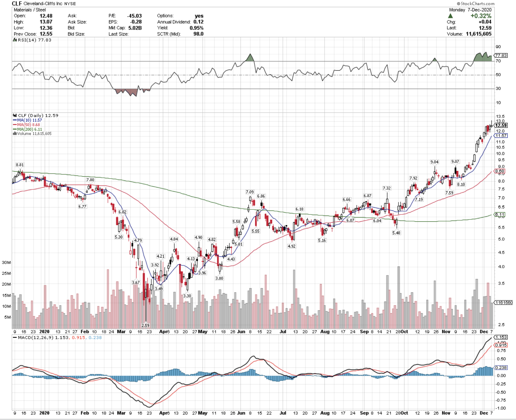The image size is (516, 420).
Task: Click the Options value yes
Action: tap(199, 16)
